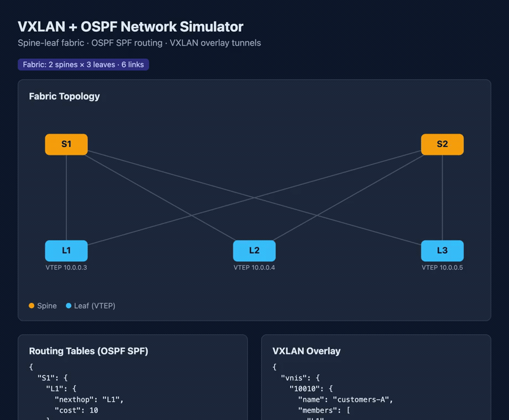Select the L1 leaf node
The height and width of the screenshot is (420, 509).
click(x=66, y=250)
